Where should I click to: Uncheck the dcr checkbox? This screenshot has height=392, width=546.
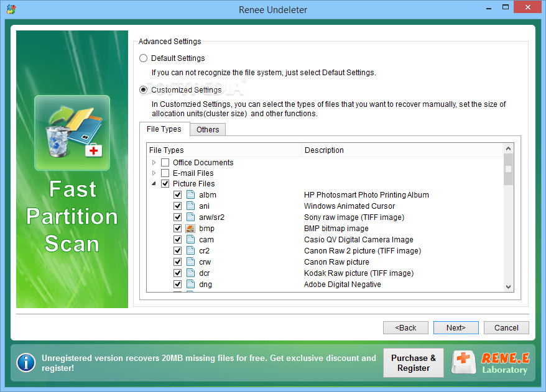178,273
